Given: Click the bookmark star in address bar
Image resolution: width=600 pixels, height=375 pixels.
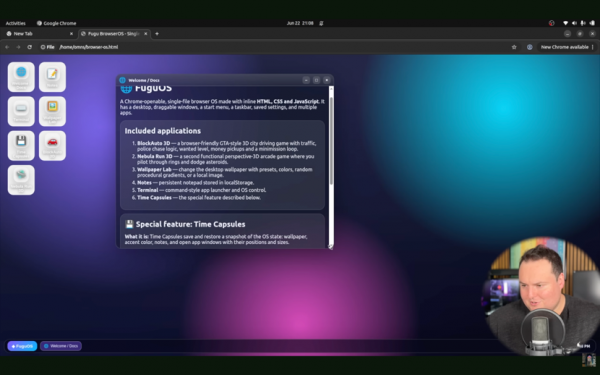Looking at the screenshot, I should click(x=514, y=47).
